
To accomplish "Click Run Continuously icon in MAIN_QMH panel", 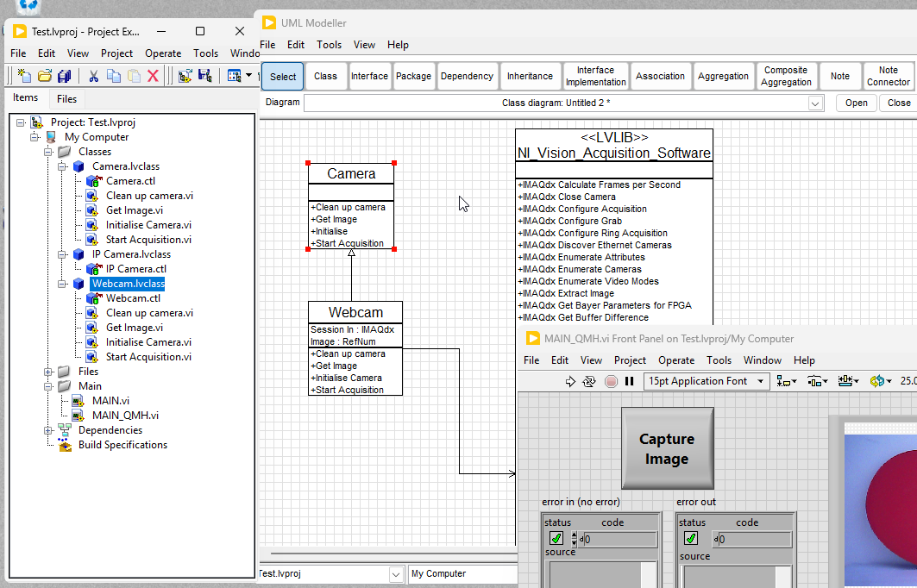I will [x=589, y=381].
